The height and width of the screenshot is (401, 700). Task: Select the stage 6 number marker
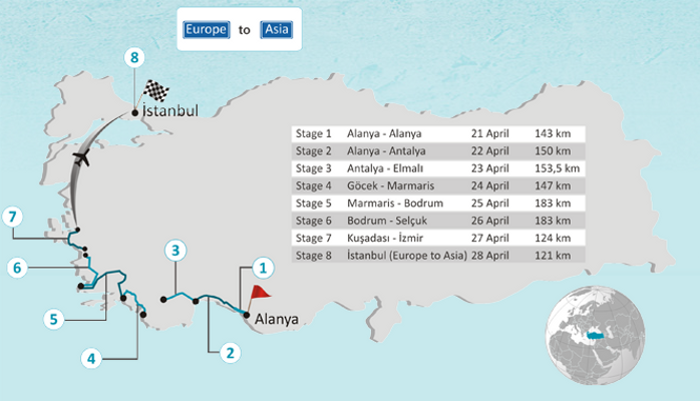coord(17,267)
